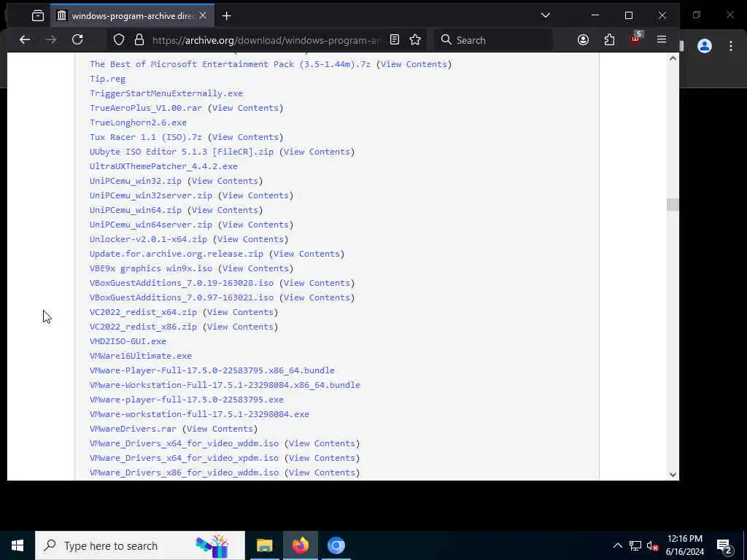This screenshot has width=747, height=560.
Task: Click the Chromium taskbar icon
Action: click(x=336, y=545)
